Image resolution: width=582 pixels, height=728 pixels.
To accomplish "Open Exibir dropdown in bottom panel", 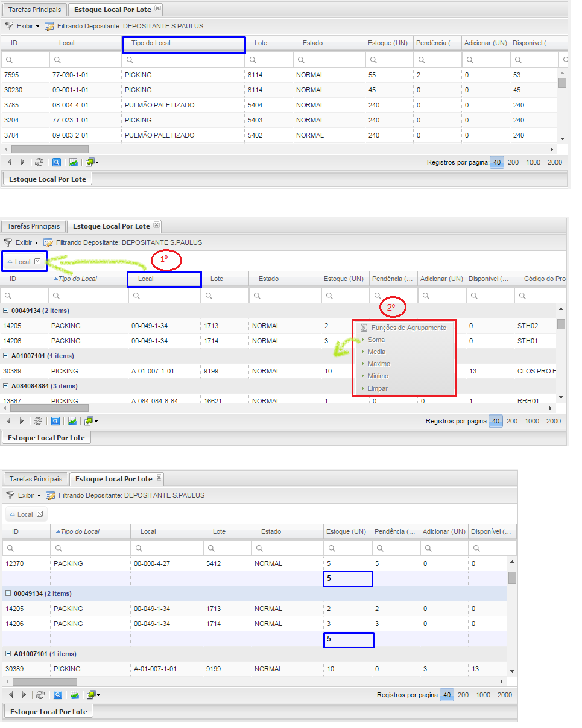I will tap(30, 495).
